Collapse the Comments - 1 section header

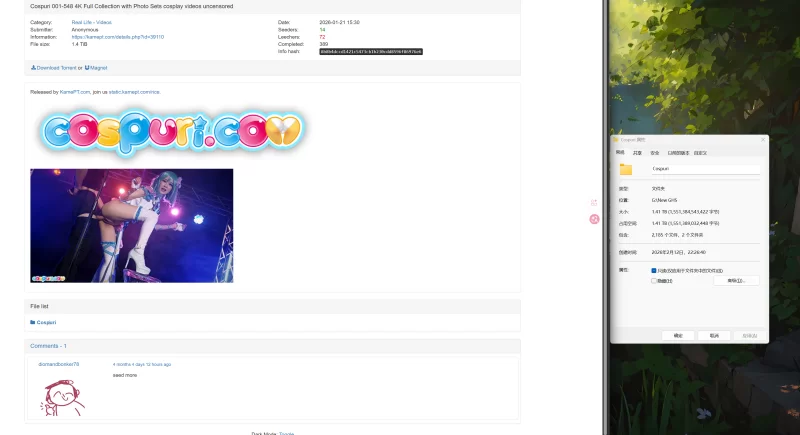click(x=48, y=346)
